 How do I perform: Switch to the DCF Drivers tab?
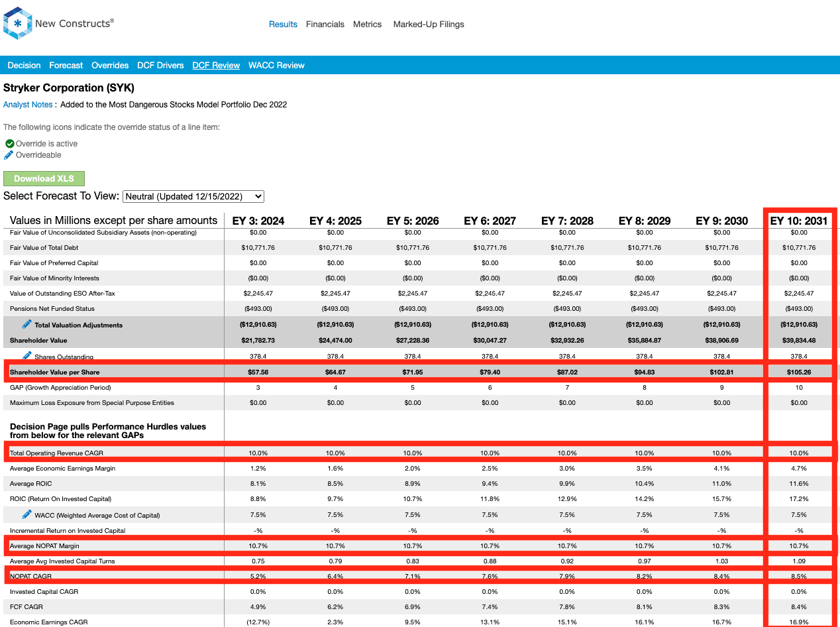click(161, 66)
